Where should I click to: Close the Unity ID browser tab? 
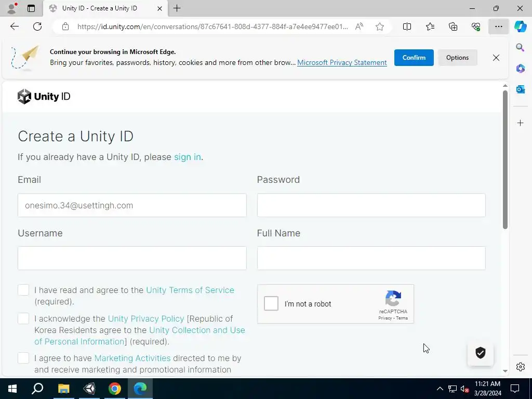pos(159,8)
